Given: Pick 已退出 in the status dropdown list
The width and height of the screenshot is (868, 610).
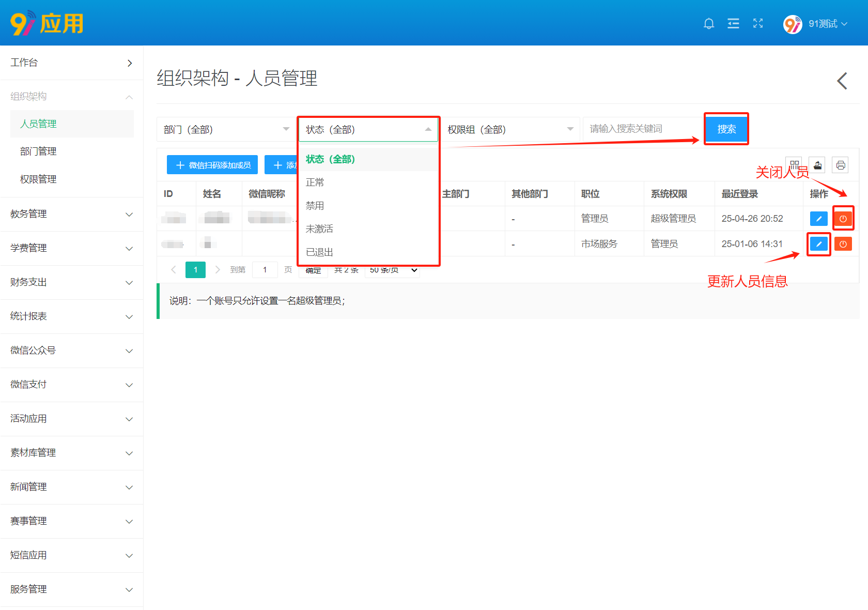Looking at the screenshot, I should [319, 252].
